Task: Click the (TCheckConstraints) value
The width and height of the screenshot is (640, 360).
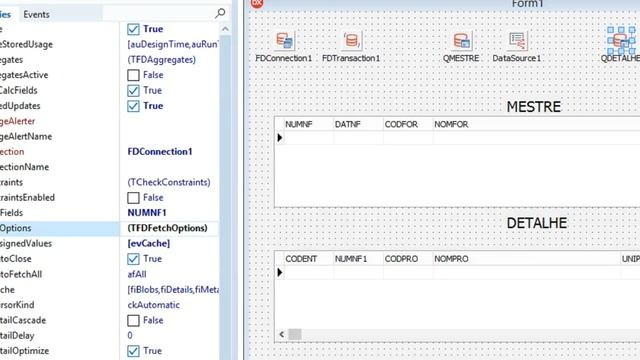Action: coord(169,182)
